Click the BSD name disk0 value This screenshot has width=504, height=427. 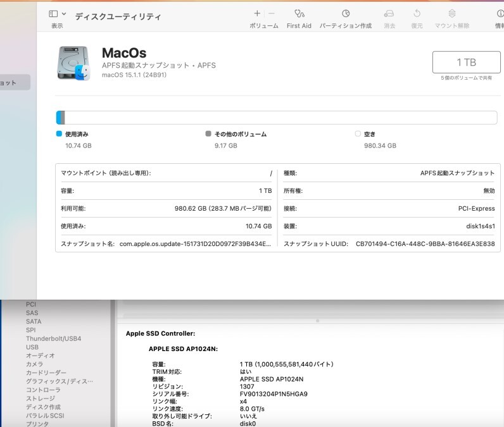click(x=248, y=424)
